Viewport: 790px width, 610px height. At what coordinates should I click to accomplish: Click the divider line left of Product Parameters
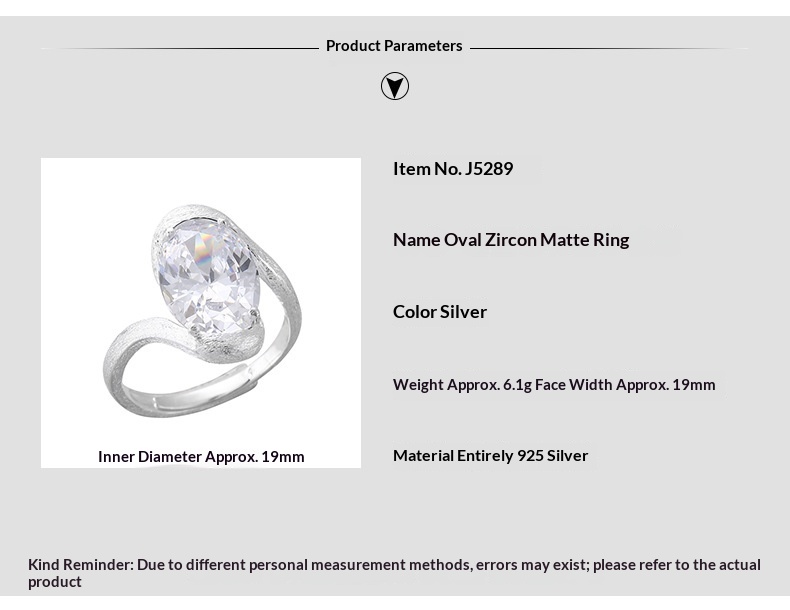tap(180, 47)
